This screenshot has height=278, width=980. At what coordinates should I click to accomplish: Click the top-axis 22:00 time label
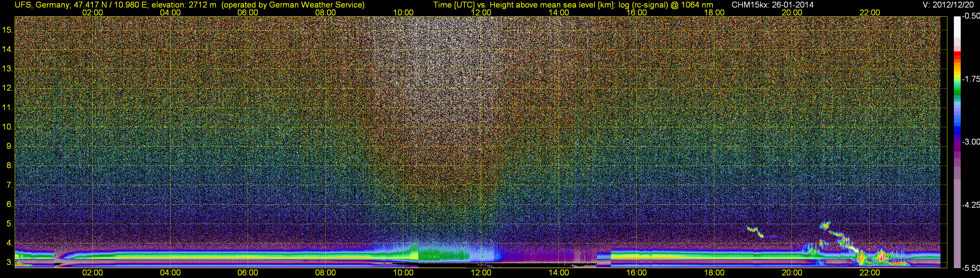point(870,12)
